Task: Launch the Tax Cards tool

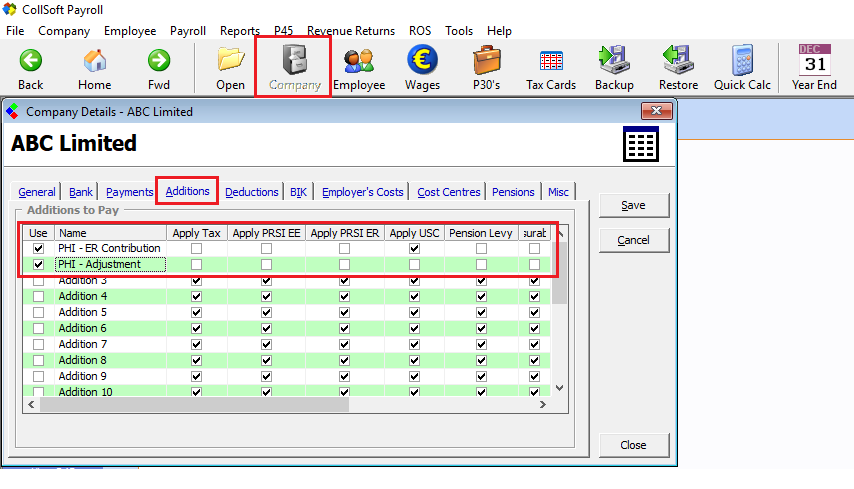Action: tap(551, 62)
